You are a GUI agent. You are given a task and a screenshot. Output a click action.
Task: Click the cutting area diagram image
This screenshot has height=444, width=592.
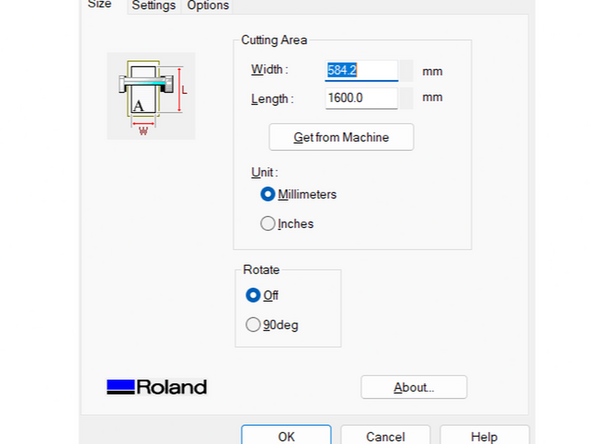click(151, 96)
